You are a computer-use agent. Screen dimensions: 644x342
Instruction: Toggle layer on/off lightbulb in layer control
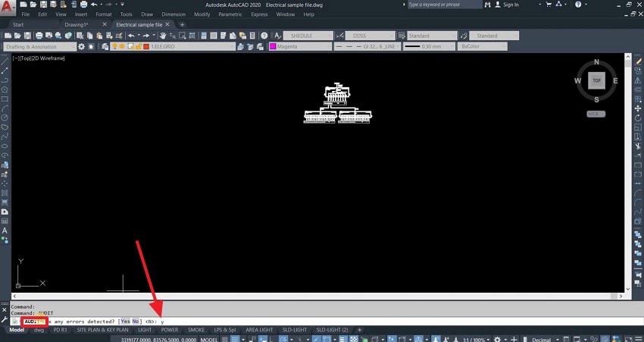(115, 46)
